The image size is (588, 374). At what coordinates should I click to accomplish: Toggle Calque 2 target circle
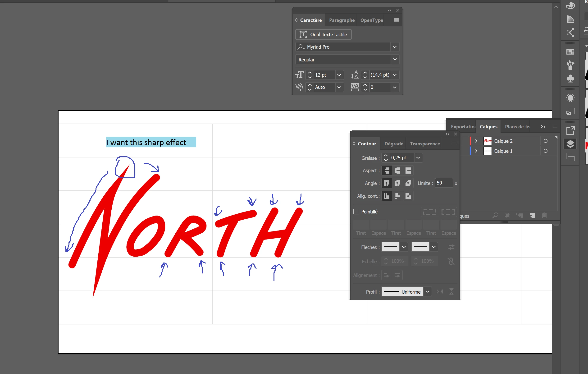pos(545,141)
